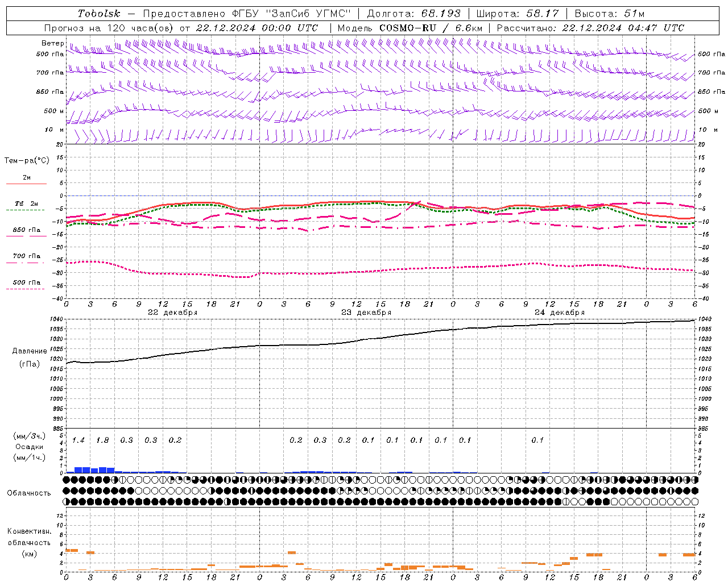The height and width of the screenshot is (582, 728).
Task: Click the Tobolsk station title
Action: click(99, 14)
